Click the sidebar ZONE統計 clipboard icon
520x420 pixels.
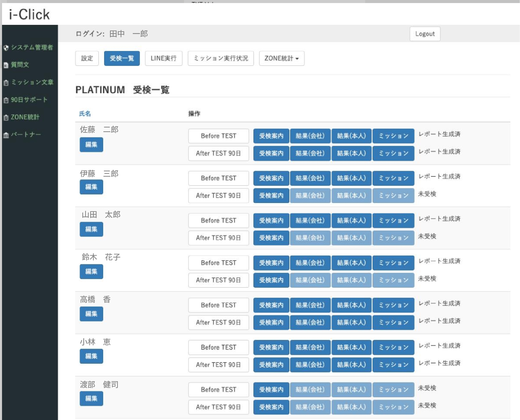6,118
